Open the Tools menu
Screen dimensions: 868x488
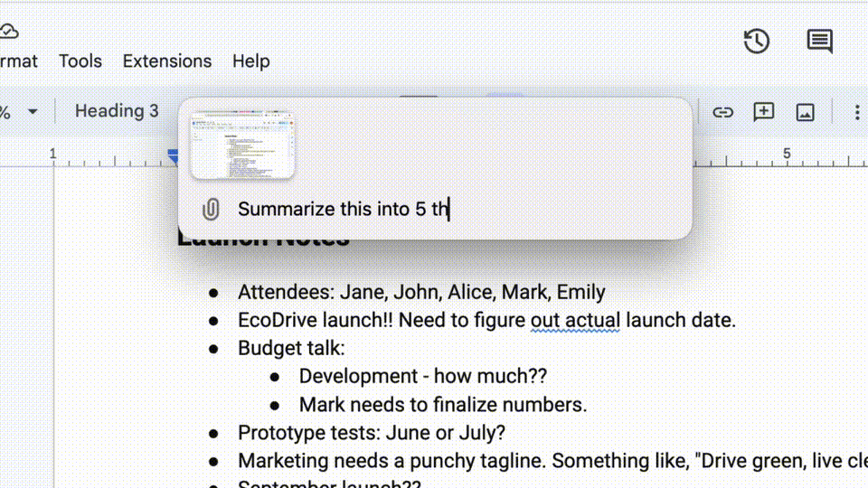[80, 61]
